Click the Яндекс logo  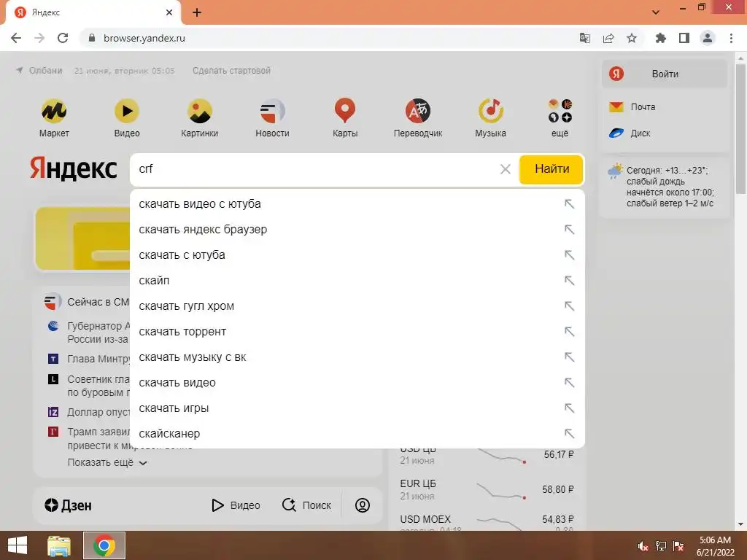point(74,168)
